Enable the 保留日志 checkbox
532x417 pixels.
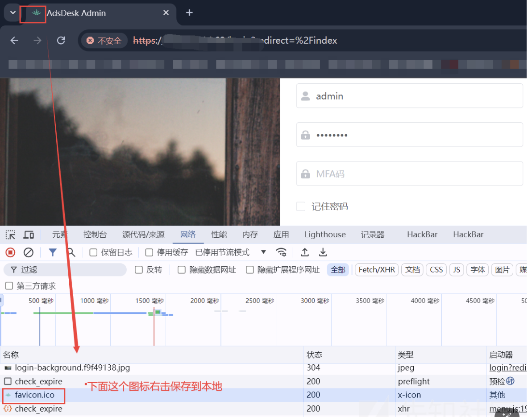[x=93, y=252]
